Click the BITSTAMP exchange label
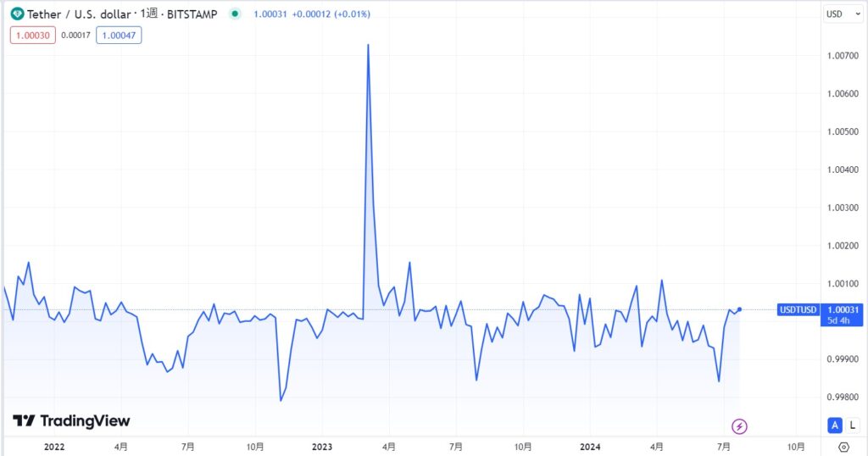 pyautogui.click(x=192, y=14)
